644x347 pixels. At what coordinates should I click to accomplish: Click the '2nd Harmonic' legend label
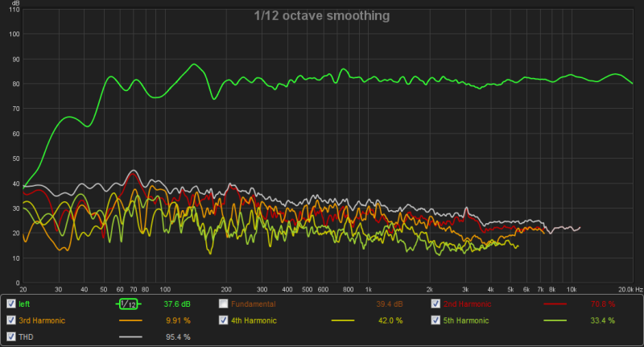[468, 304]
